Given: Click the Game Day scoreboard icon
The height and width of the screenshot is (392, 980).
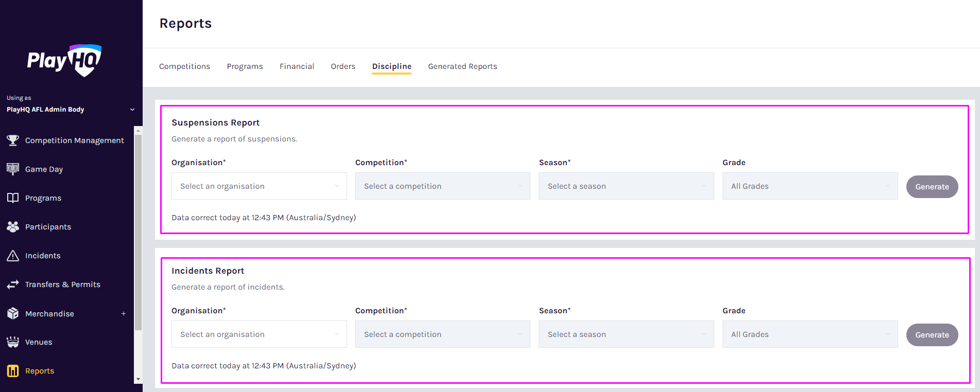Looking at the screenshot, I should click(13, 169).
